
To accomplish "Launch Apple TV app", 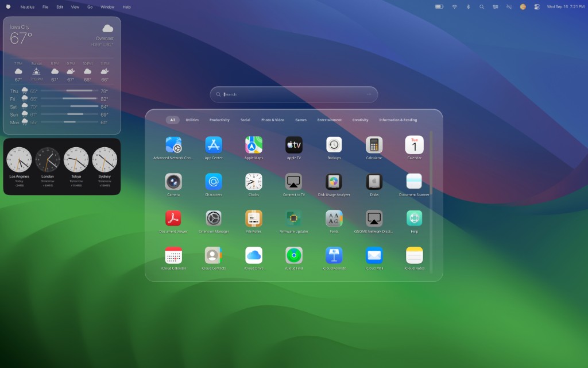I will [293, 145].
